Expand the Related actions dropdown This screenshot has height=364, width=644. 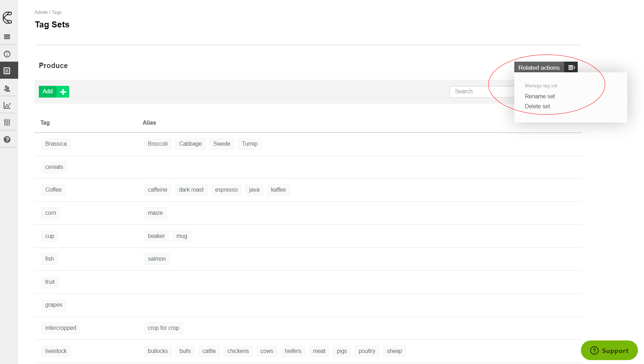(545, 68)
